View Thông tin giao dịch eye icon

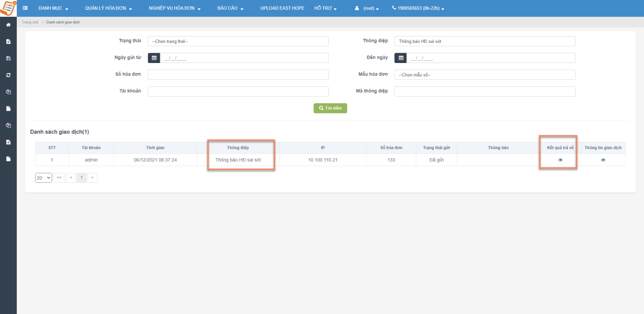603,160
